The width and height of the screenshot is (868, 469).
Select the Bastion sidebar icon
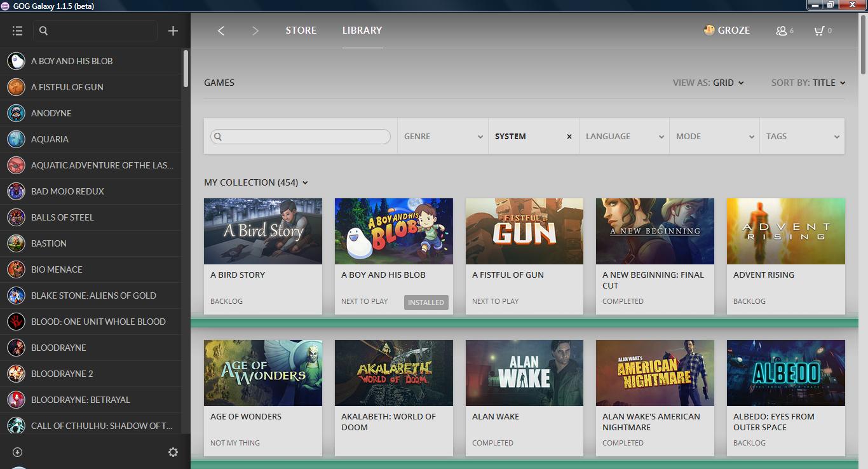pyautogui.click(x=16, y=243)
